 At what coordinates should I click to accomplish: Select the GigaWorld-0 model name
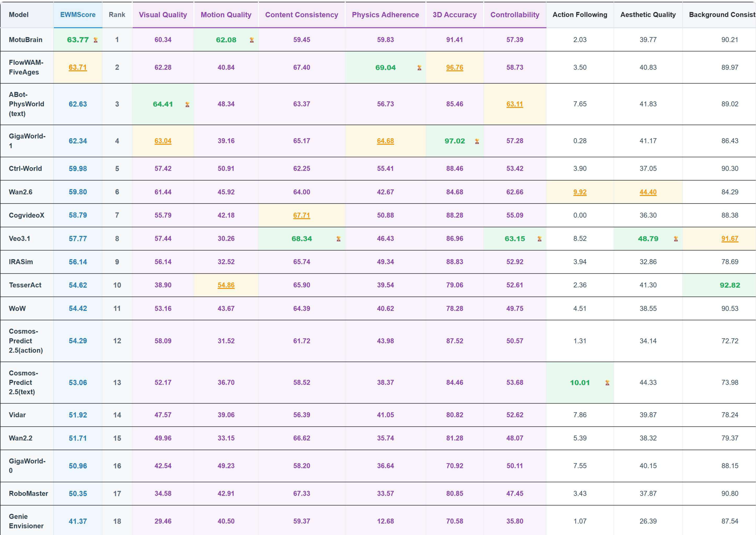27,466
